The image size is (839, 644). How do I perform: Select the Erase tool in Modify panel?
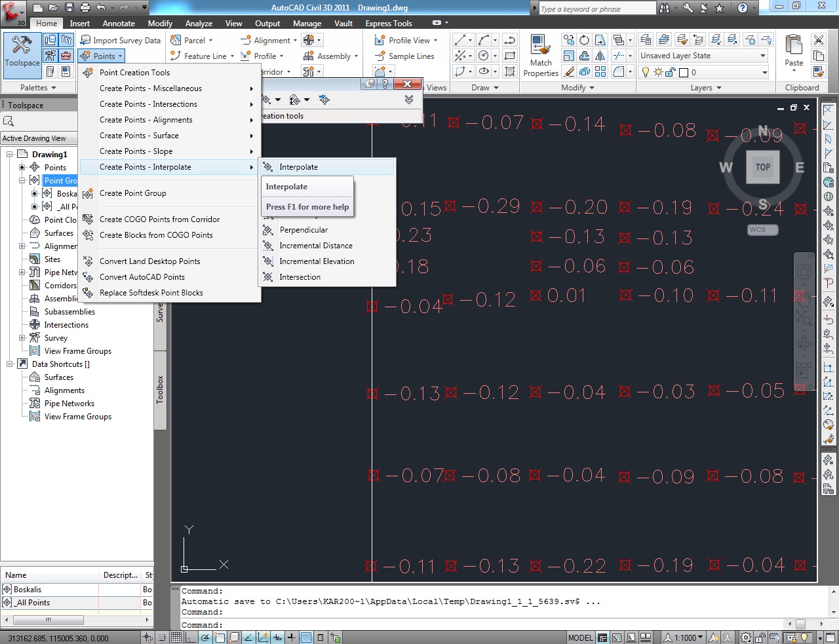pyautogui.click(x=568, y=71)
